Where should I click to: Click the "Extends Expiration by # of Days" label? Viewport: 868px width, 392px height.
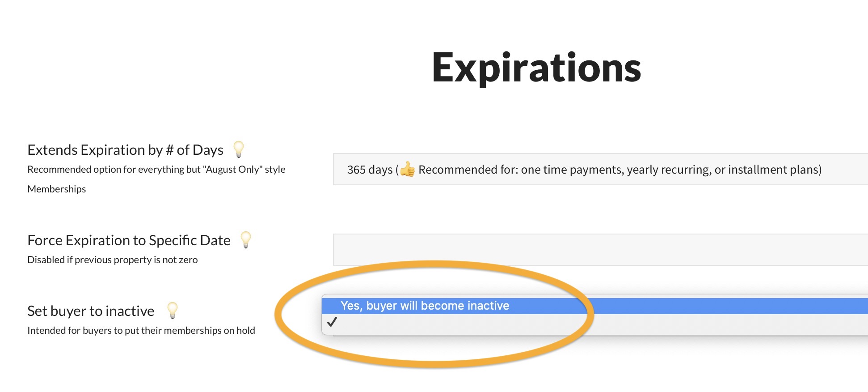(x=125, y=150)
